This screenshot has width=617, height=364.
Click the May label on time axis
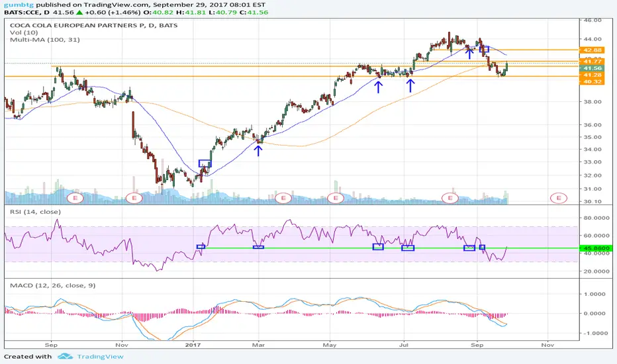(330, 345)
